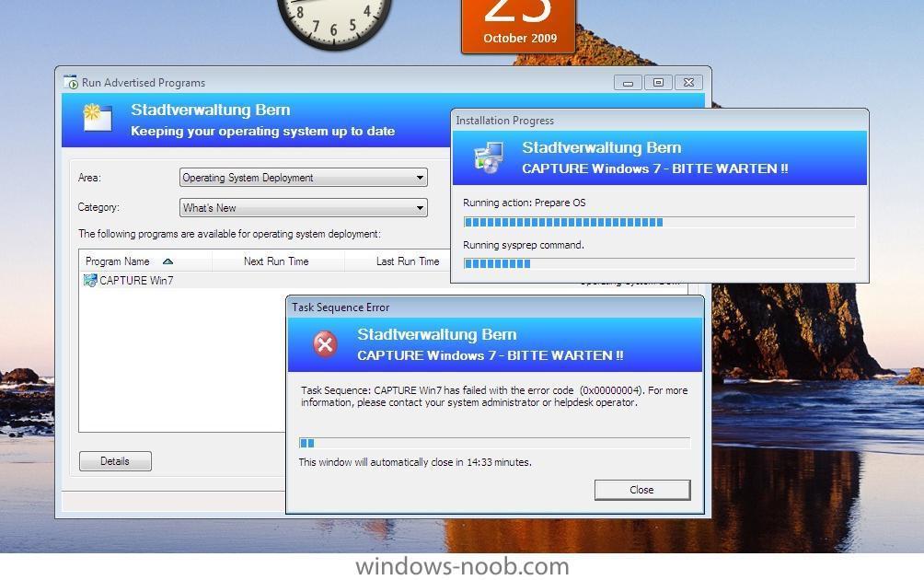Click Installation Progress computer icon
Screen dimensions: 924x580
[489, 157]
